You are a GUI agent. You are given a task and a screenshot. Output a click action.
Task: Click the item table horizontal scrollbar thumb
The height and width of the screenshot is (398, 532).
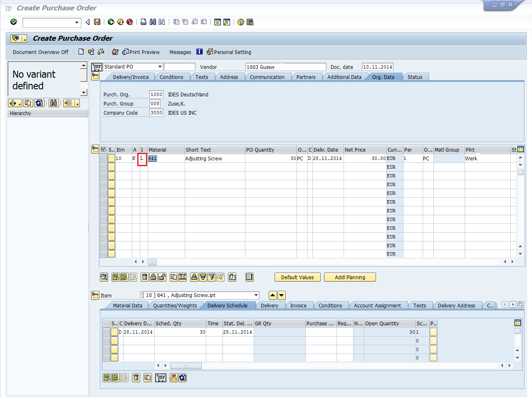(x=152, y=262)
